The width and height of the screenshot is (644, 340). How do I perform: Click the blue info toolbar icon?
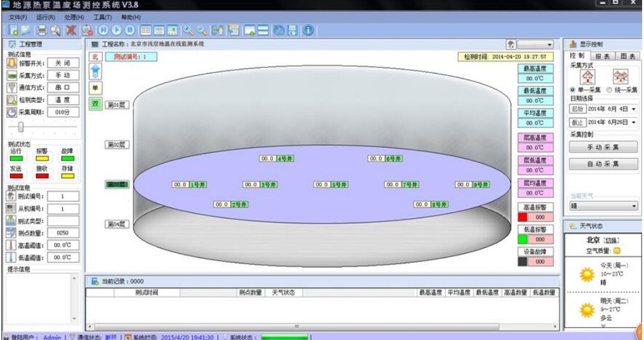click(309, 30)
